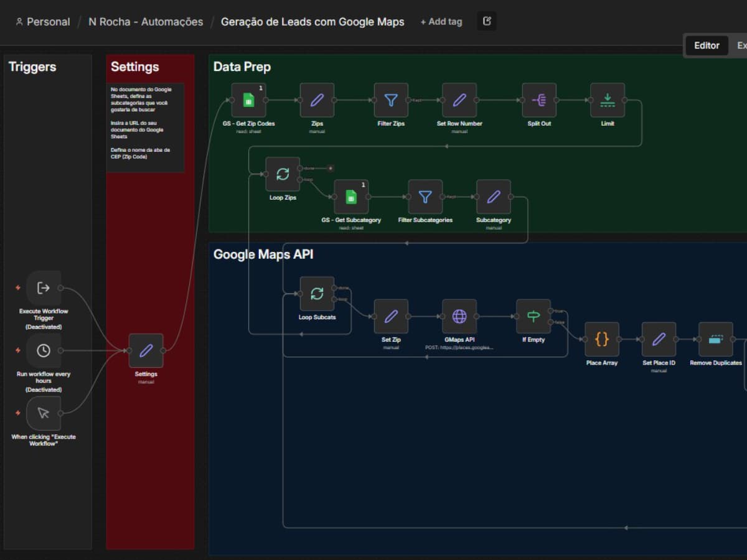Select the Limit node icon

608,100
